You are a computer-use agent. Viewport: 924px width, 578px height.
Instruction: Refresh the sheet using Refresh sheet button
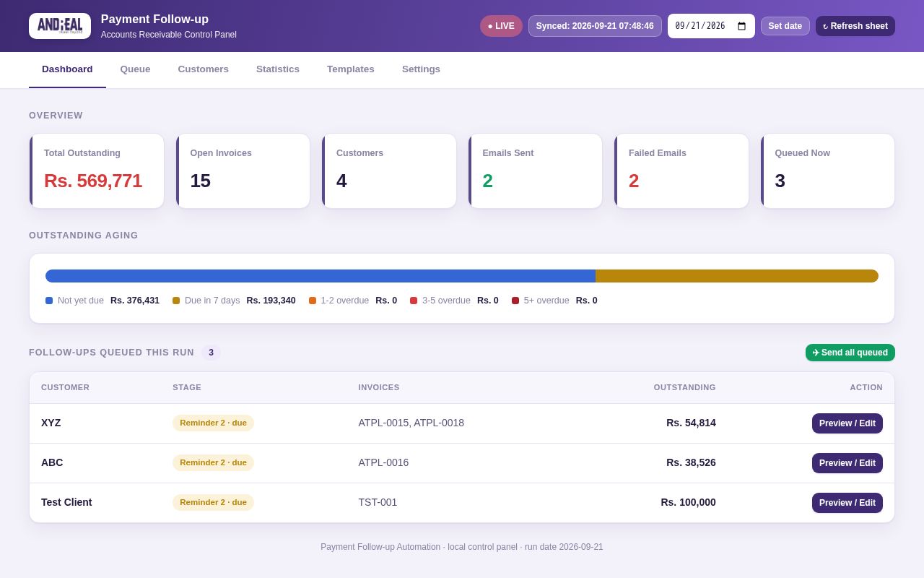tap(855, 26)
